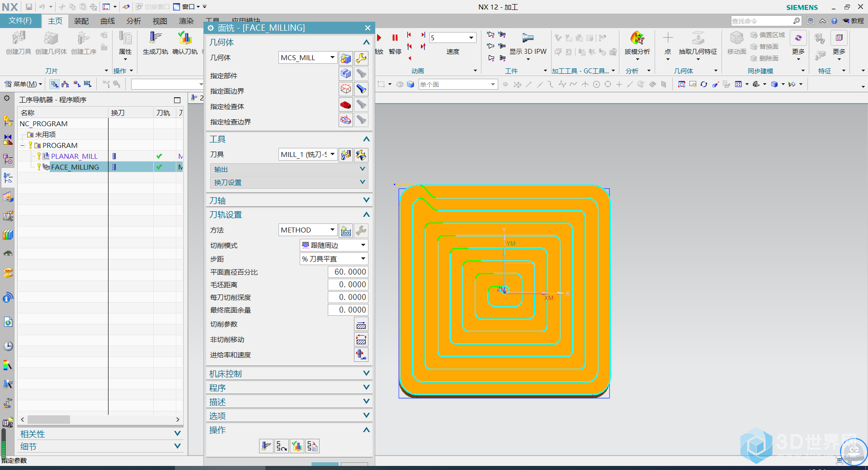
Task: Click the new tool icon beside MILL_1
Action: pos(346,155)
